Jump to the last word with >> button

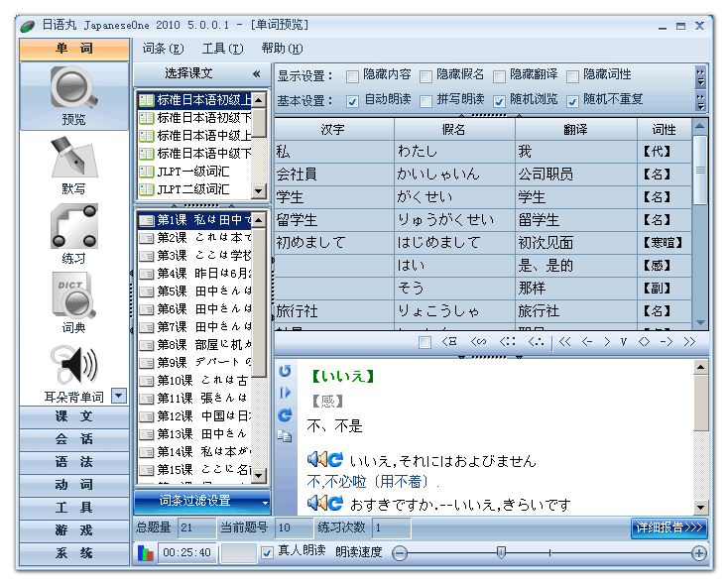click(x=689, y=342)
